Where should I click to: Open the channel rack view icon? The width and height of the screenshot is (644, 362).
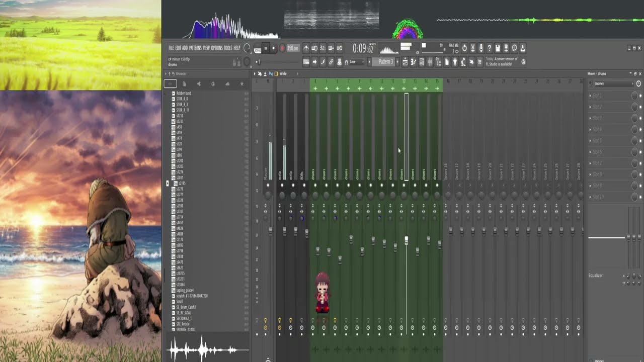422,62
